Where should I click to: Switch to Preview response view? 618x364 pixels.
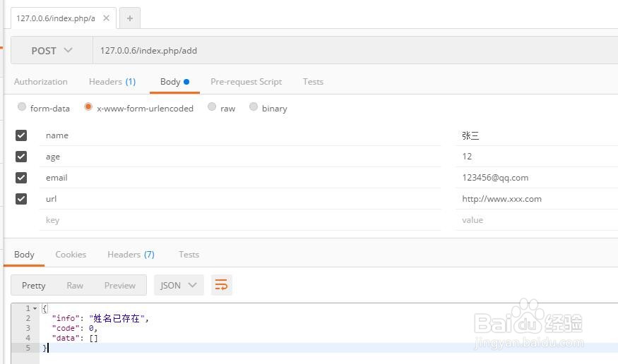tap(119, 285)
